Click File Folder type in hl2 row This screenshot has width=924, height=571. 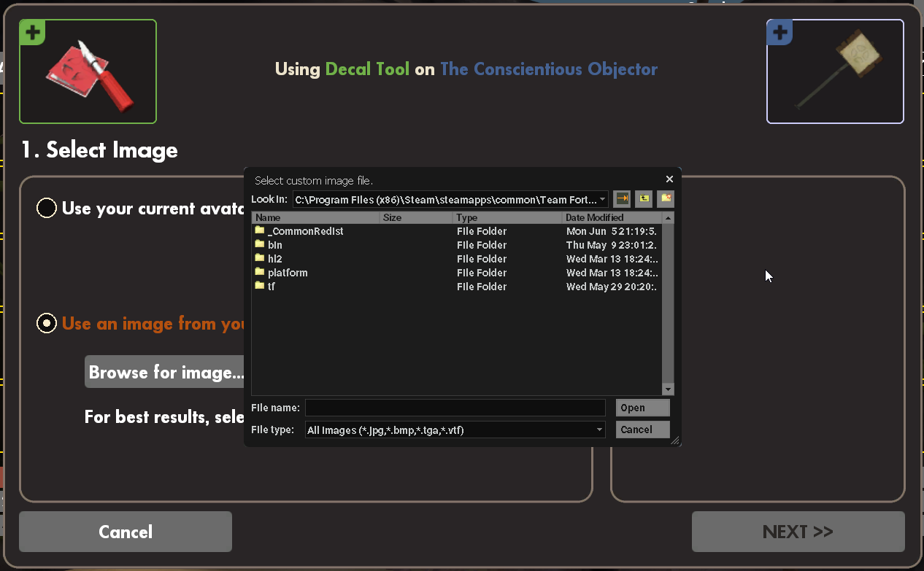click(482, 259)
